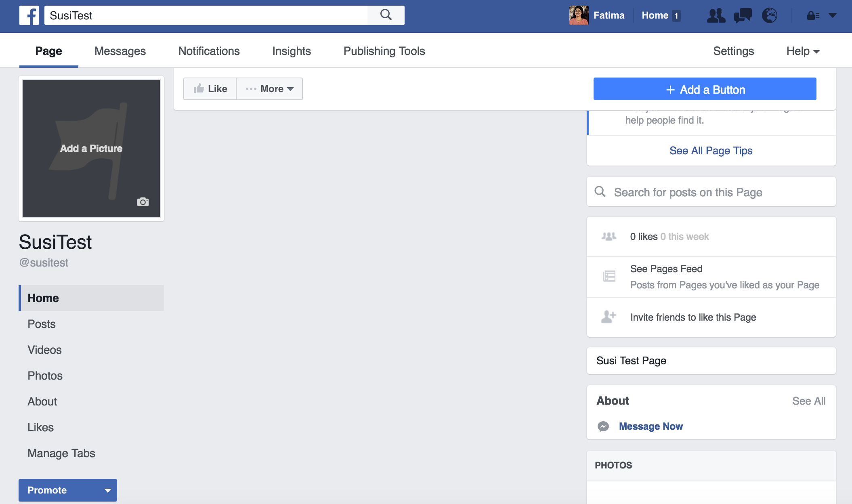Click the Facebook logo icon
Screen dimensions: 852x504
click(x=29, y=15)
